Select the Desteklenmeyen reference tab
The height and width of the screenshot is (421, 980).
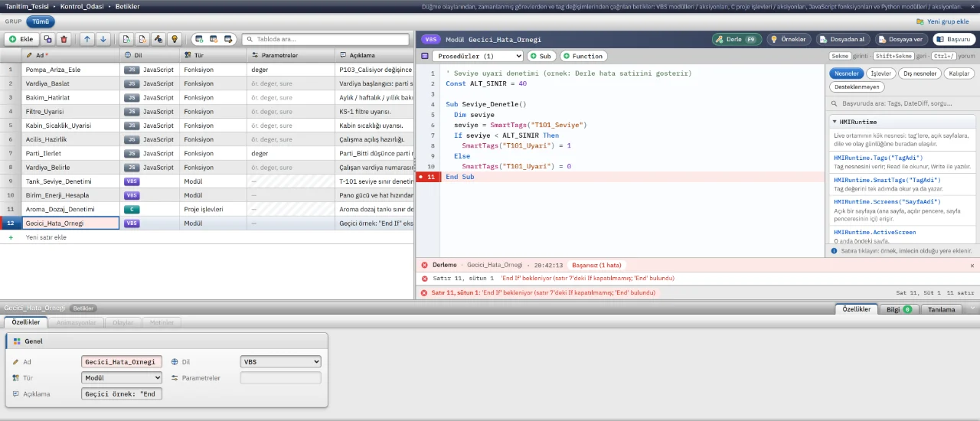(857, 87)
